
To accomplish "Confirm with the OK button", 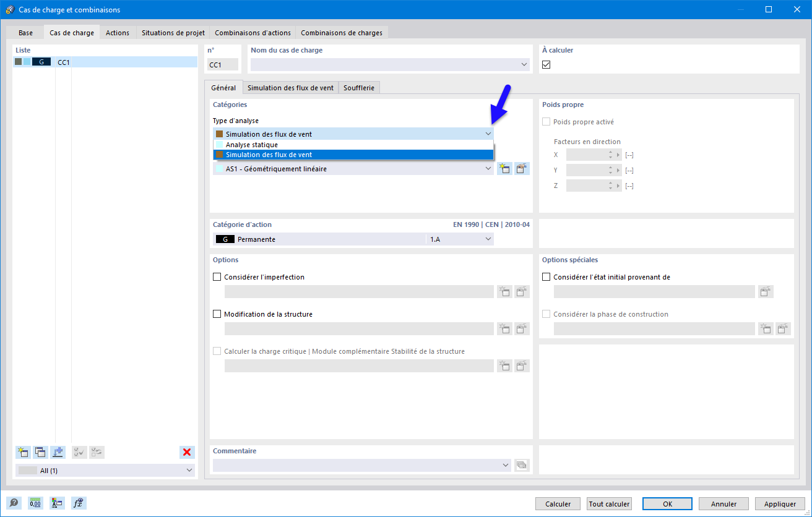I will 668,504.
